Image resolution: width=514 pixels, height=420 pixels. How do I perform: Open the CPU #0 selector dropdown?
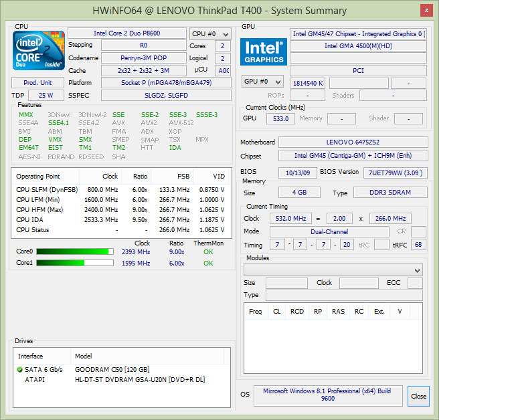coord(210,33)
